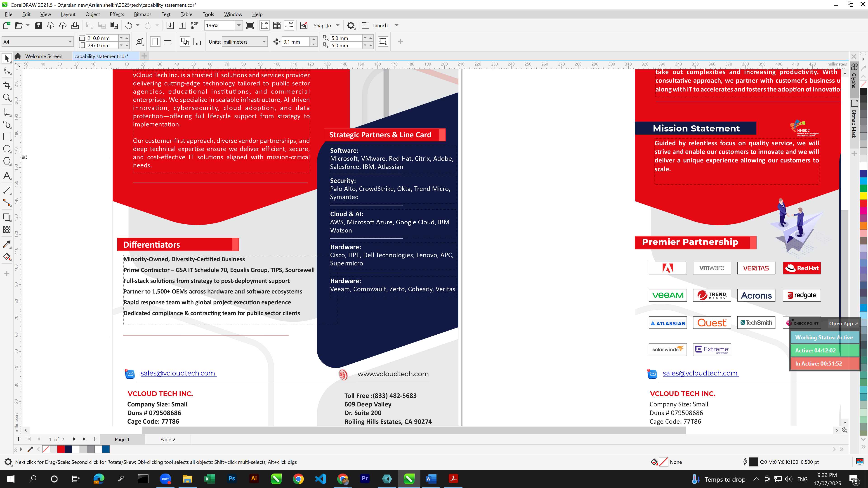
Task: Show hidden system tray icons
Action: pyautogui.click(x=756, y=479)
